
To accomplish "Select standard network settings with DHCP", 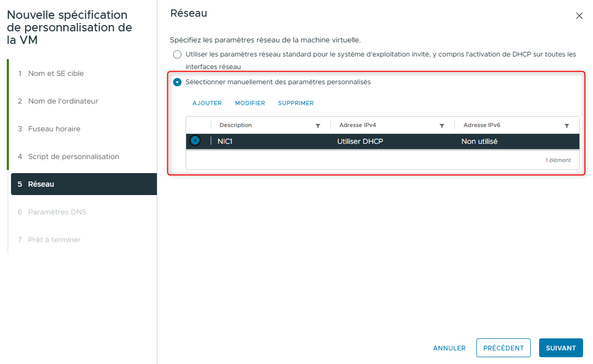I will (177, 54).
